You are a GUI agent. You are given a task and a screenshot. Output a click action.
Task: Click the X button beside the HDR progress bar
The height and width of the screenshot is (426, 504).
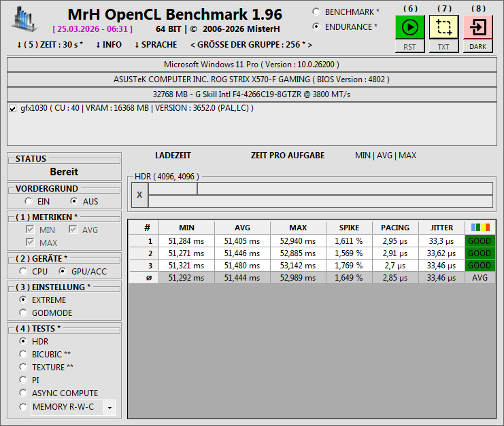point(139,195)
